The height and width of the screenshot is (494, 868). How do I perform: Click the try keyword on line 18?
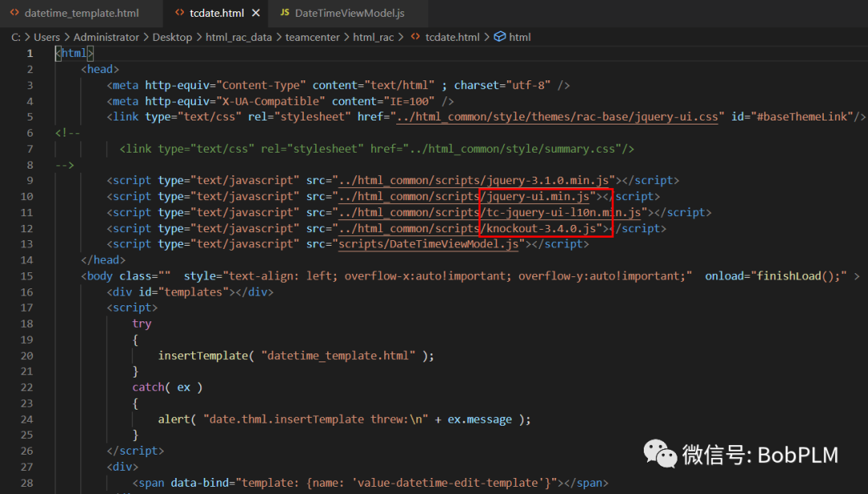[x=141, y=324]
